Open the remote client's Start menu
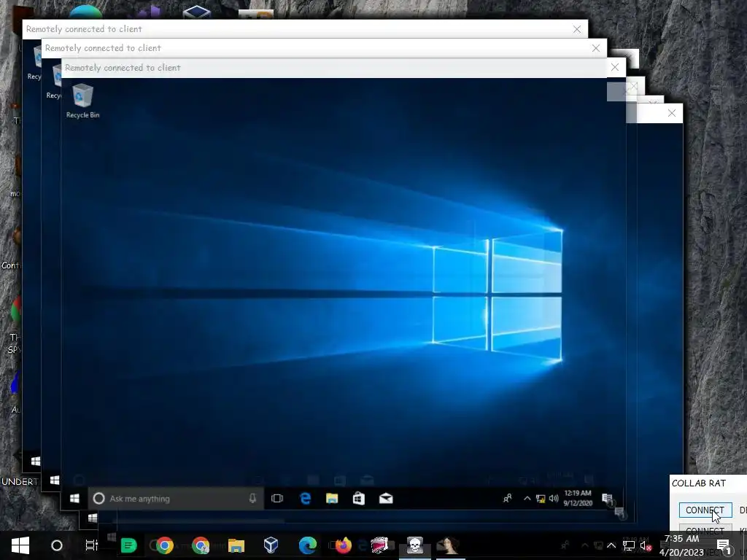 click(x=74, y=499)
